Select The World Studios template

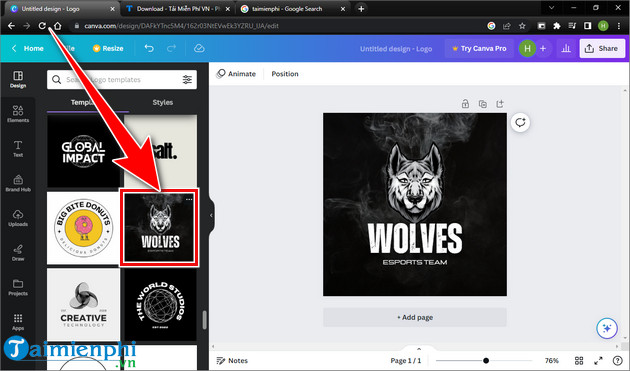(x=160, y=305)
